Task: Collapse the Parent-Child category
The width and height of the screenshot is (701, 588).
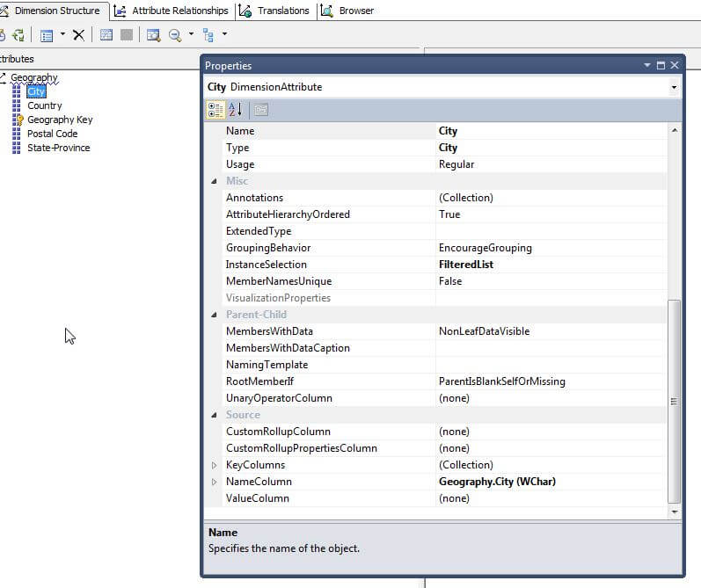Action: 214,315
